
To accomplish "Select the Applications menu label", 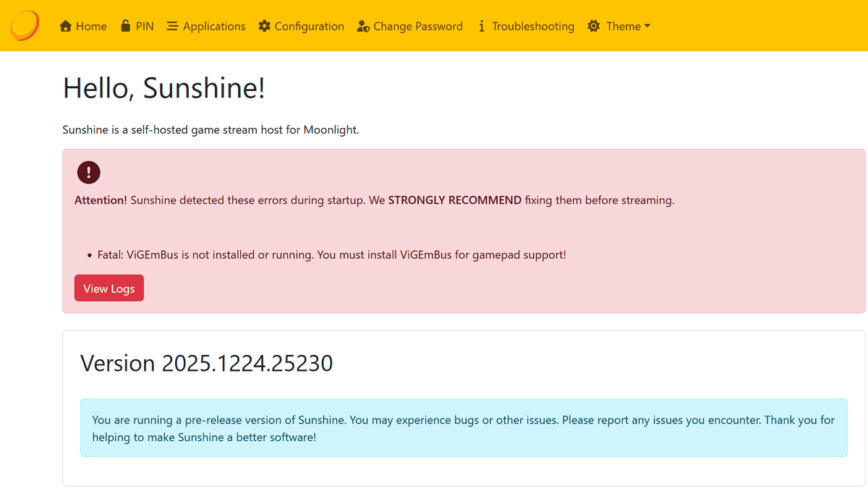I will click(x=214, y=27).
